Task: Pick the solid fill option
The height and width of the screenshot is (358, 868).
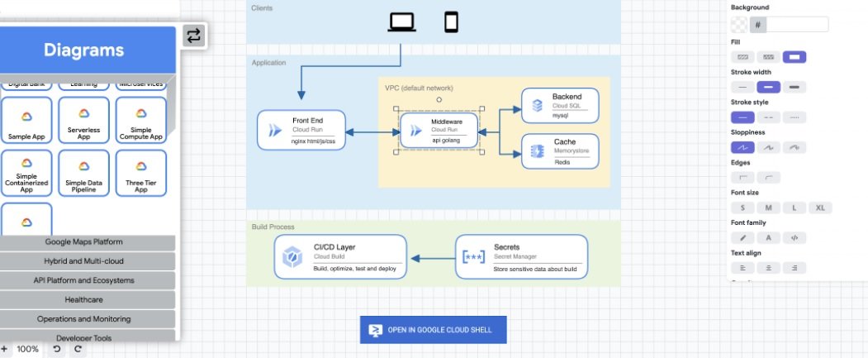Action: click(x=794, y=57)
